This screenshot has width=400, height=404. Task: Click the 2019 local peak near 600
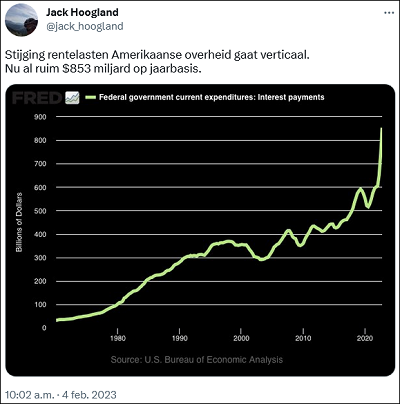[360, 189]
